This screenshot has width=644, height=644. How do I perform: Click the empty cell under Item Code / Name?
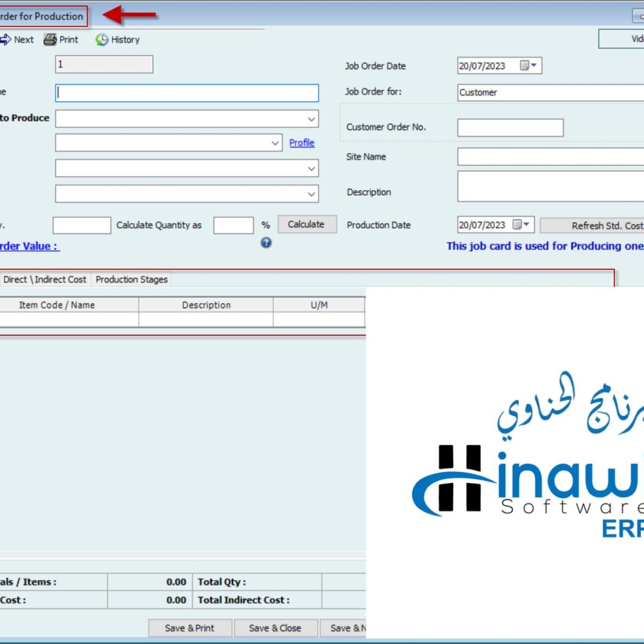tap(69, 319)
